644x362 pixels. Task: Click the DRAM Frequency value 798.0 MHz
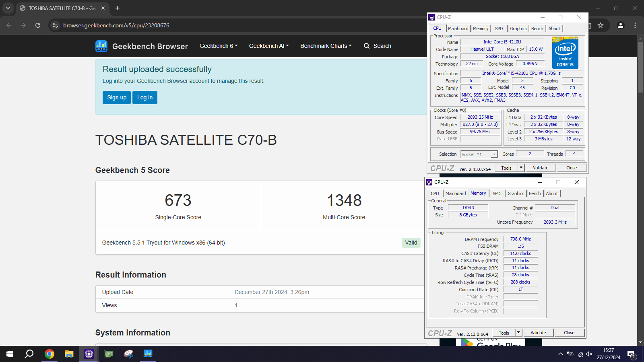(520, 239)
